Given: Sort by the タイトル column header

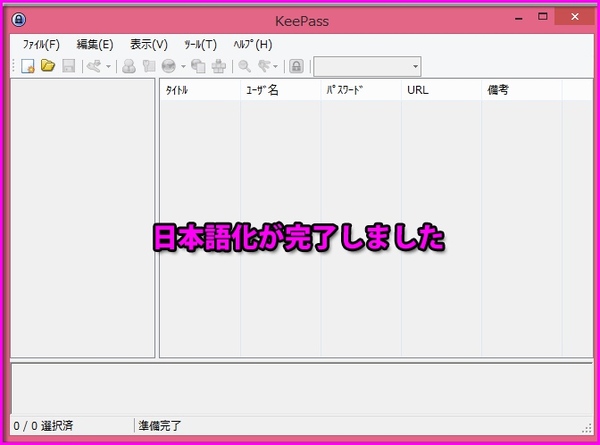Looking at the screenshot, I should (x=200, y=90).
